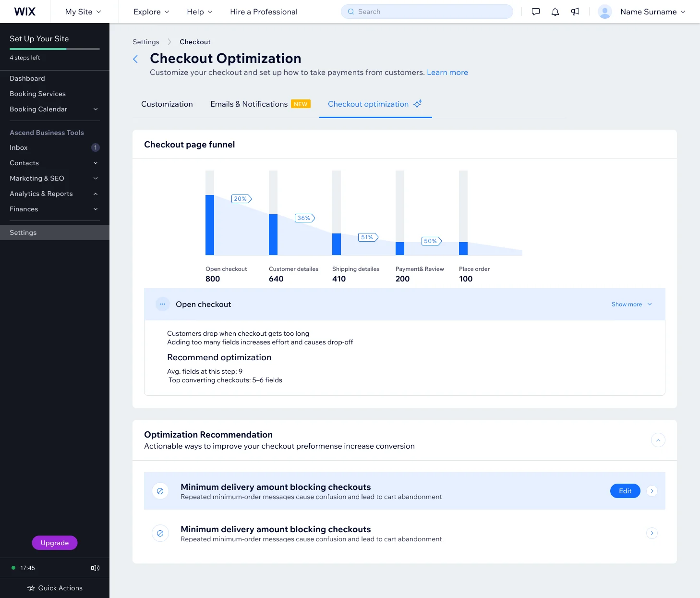Collapse Analytics & Reports section
The height and width of the screenshot is (598, 700).
pos(96,194)
